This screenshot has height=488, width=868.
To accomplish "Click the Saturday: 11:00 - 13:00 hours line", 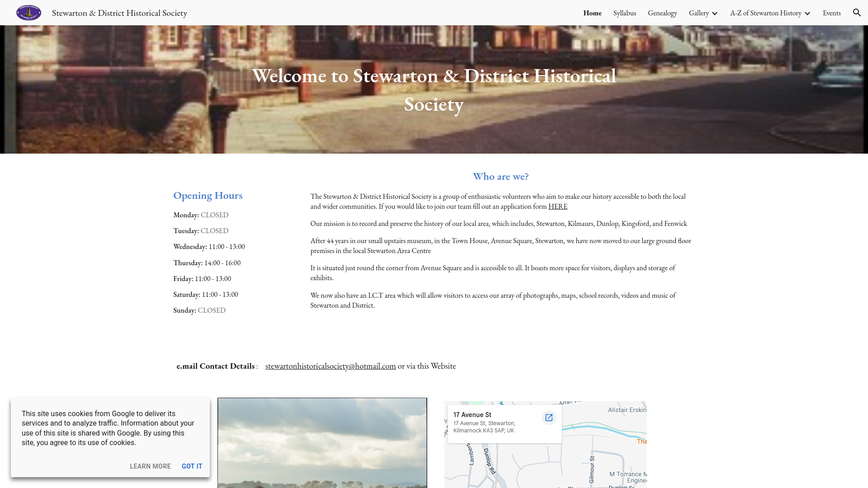I will [x=206, y=295].
